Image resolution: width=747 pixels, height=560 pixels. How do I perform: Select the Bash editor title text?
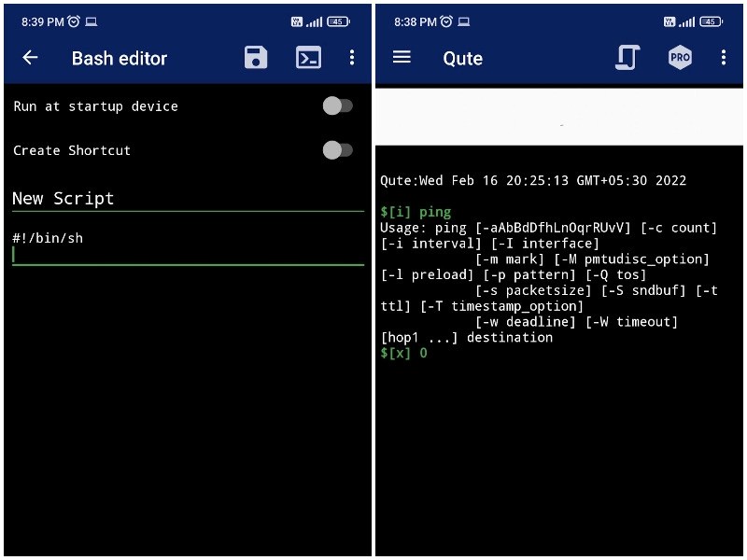pos(120,58)
